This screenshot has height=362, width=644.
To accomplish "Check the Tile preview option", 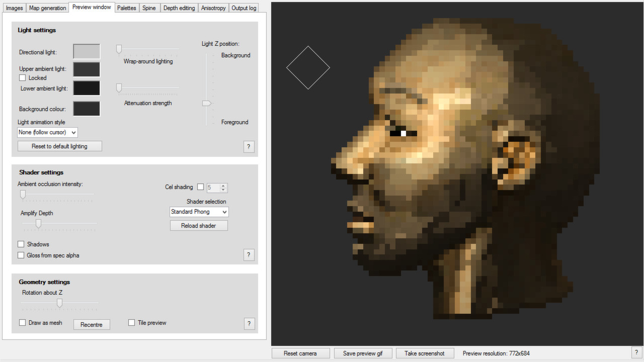I will [131, 322].
